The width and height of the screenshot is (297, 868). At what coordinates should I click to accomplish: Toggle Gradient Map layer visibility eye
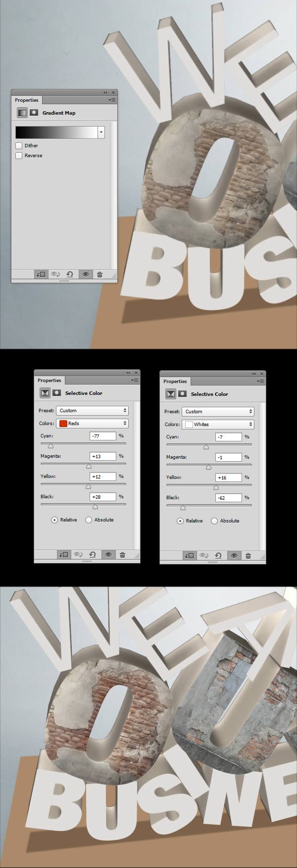coord(86,274)
